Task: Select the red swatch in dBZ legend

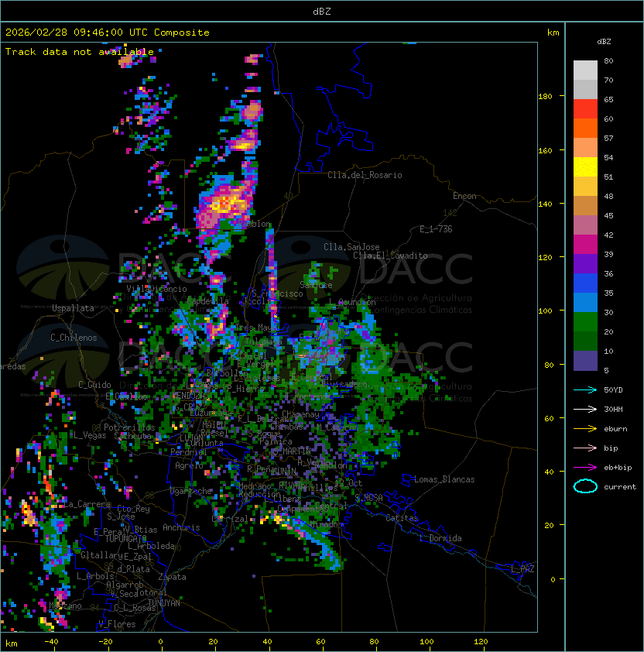Action: point(585,109)
